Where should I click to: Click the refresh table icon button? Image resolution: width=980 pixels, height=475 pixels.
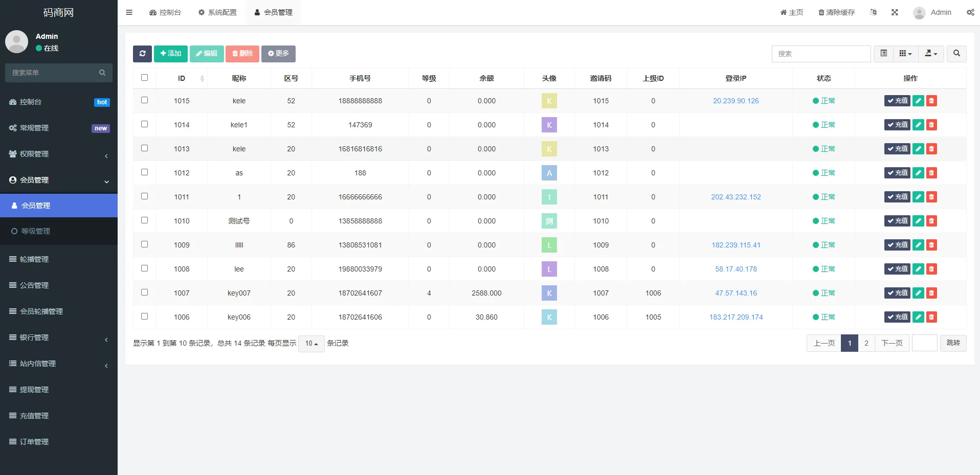tap(142, 54)
